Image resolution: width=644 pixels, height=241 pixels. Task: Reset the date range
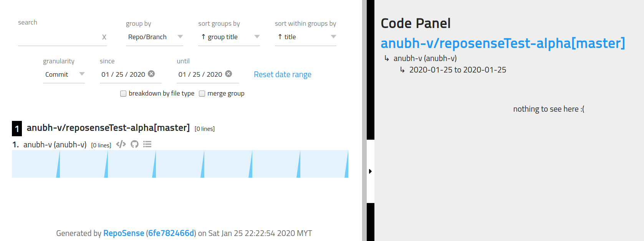[x=283, y=74]
